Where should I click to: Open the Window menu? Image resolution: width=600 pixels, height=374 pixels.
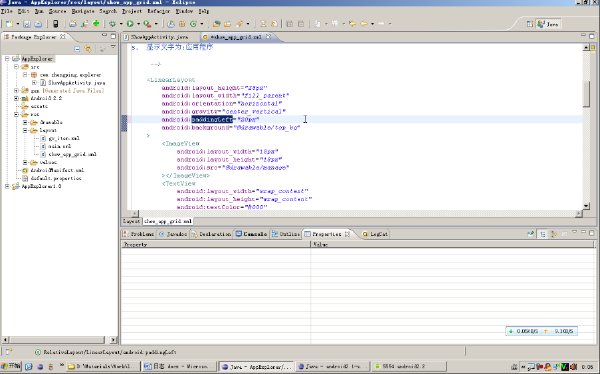tap(184, 11)
